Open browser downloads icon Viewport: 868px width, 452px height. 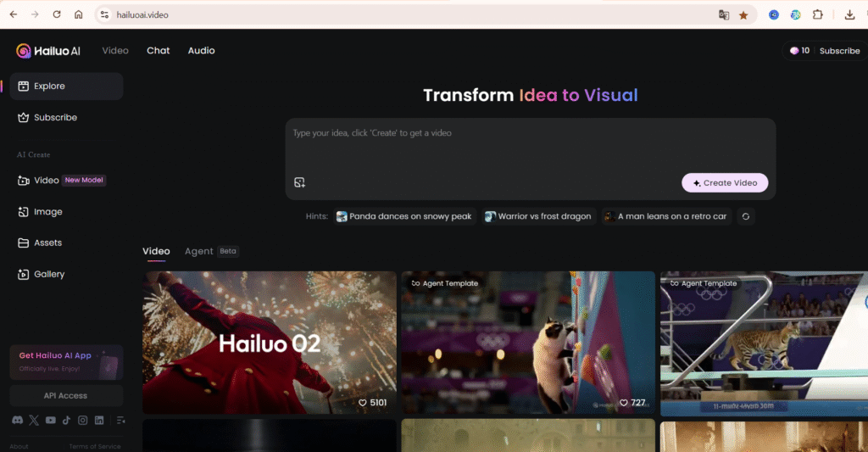point(849,15)
